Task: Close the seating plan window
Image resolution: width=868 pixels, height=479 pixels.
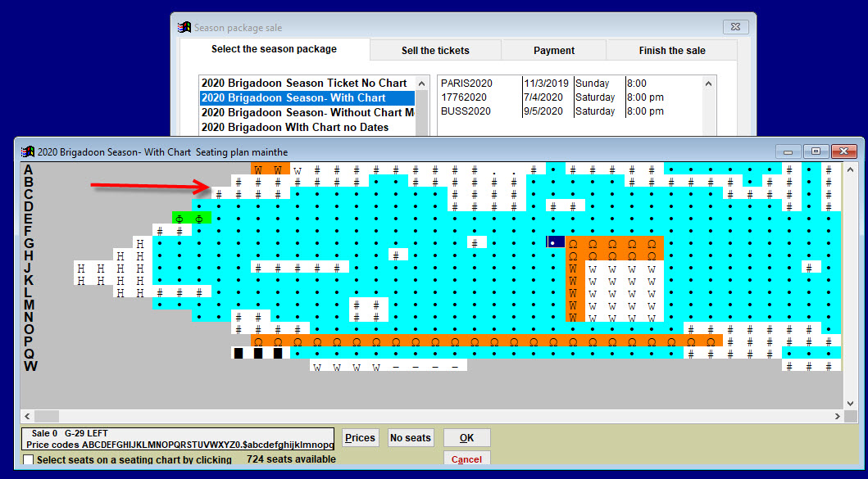Action: pos(843,151)
